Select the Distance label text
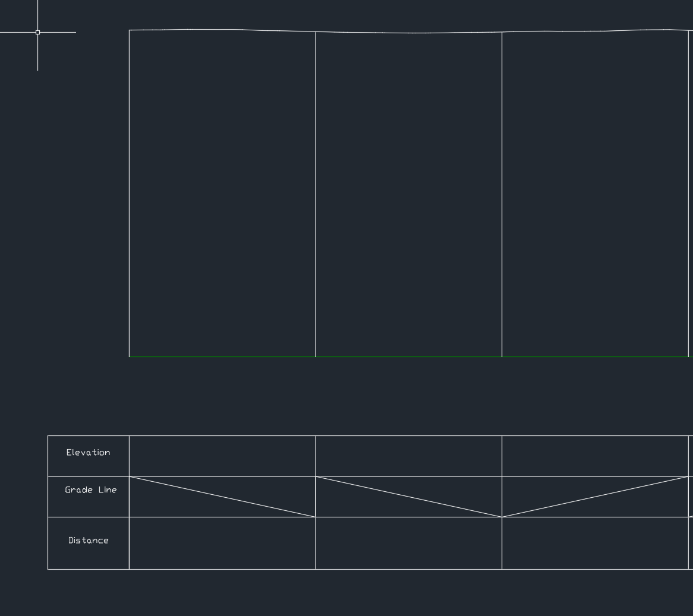693x616 pixels. pyautogui.click(x=89, y=540)
